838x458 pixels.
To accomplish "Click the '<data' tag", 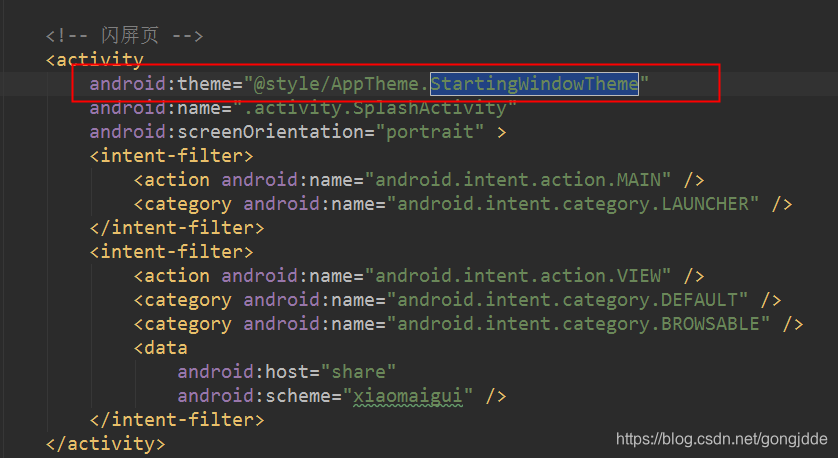I will point(160,348).
